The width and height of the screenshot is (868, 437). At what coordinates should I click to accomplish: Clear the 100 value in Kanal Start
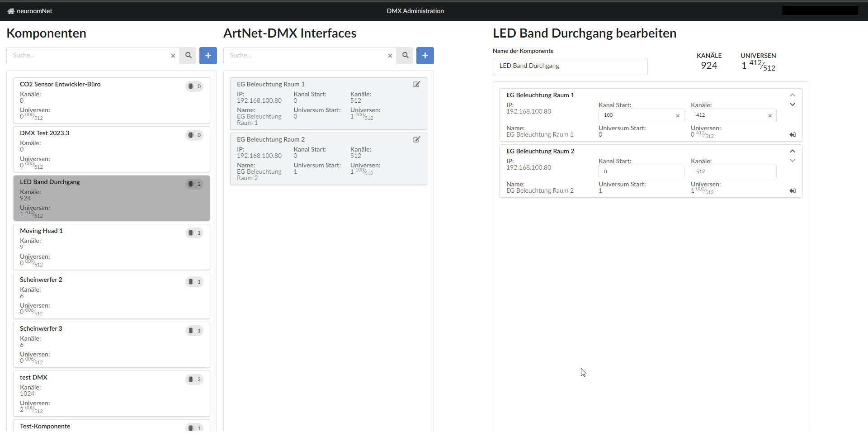(678, 115)
